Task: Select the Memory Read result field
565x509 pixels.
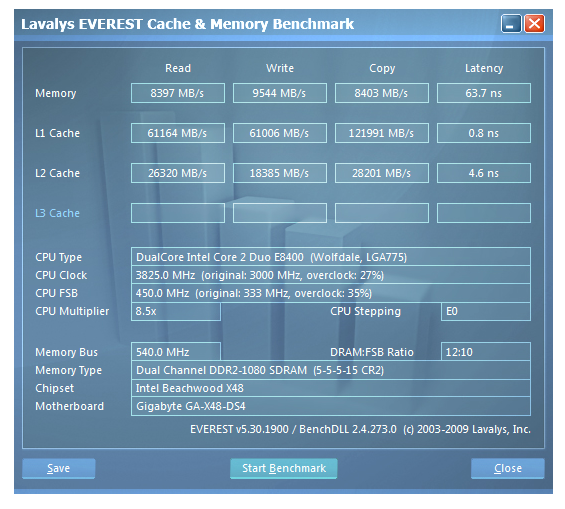Action: [178, 93]
